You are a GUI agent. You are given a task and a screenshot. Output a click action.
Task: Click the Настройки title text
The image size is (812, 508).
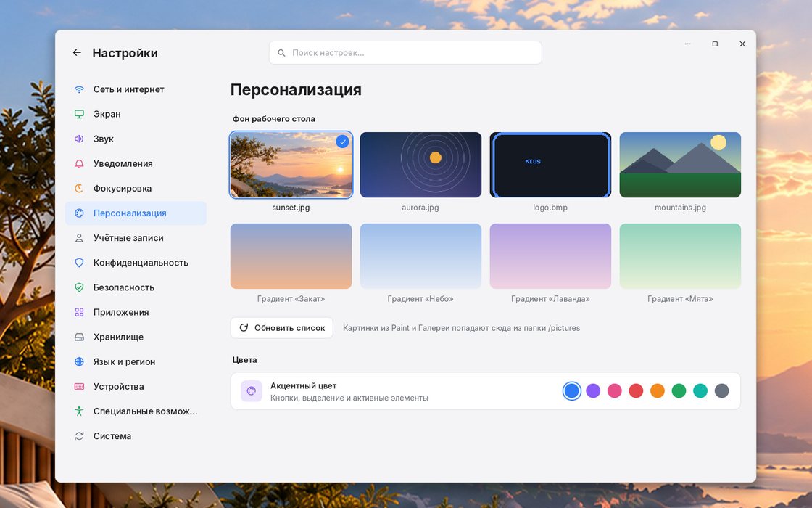(125, 53)
